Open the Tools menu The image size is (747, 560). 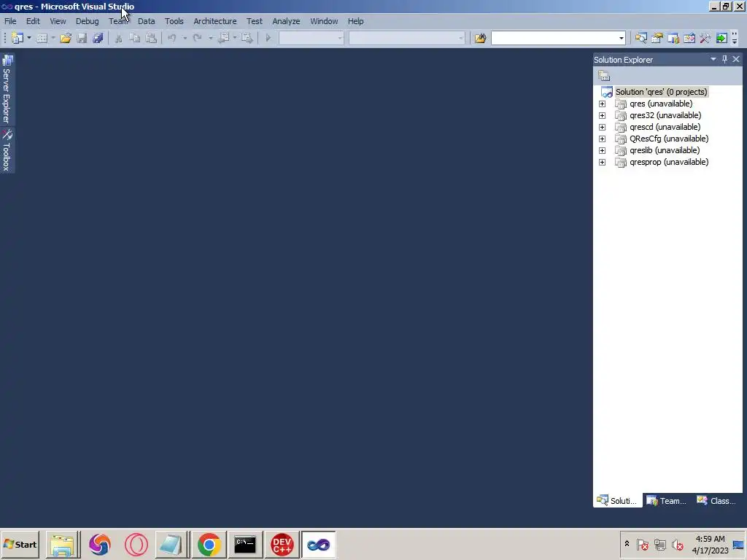[x=174, y=21]
